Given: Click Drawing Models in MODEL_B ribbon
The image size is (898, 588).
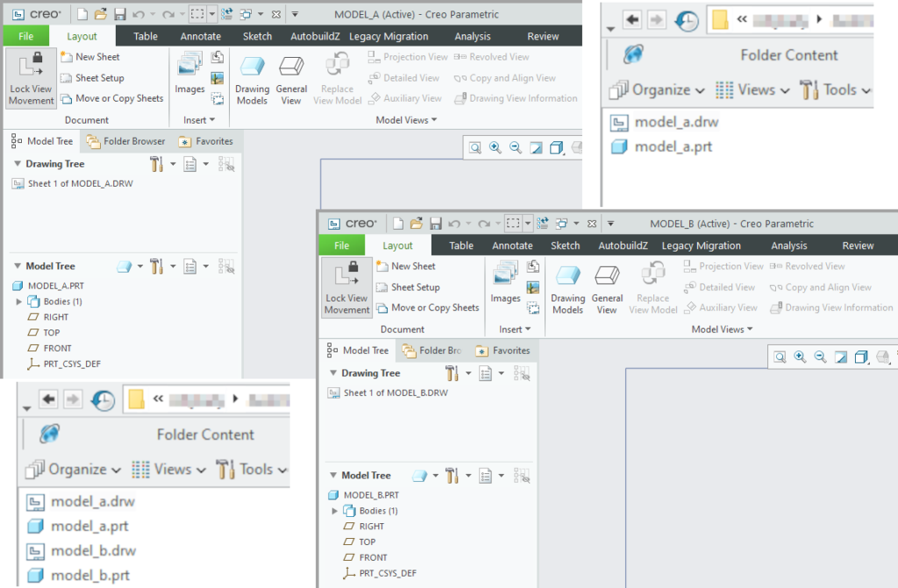Looking at the screenshot, I should pos(567,289).
